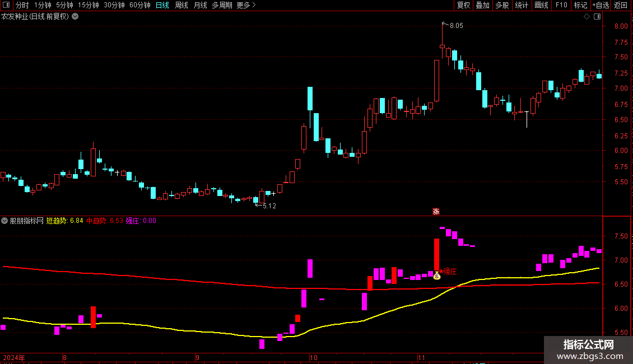Click month 10 on the time axis
633x364 pixels.
tap(314, 357)
